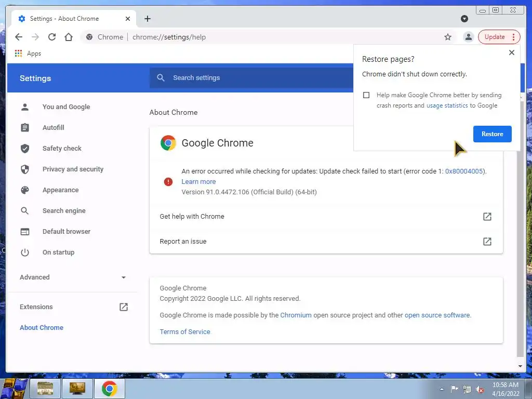Open the monitor app in the taskbar

pos(77,389)
